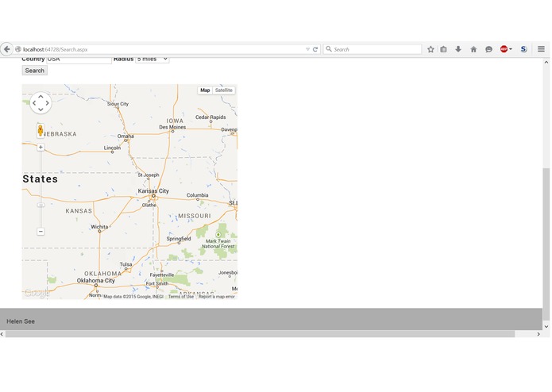Click Des Moines label on map

point(172,127)
